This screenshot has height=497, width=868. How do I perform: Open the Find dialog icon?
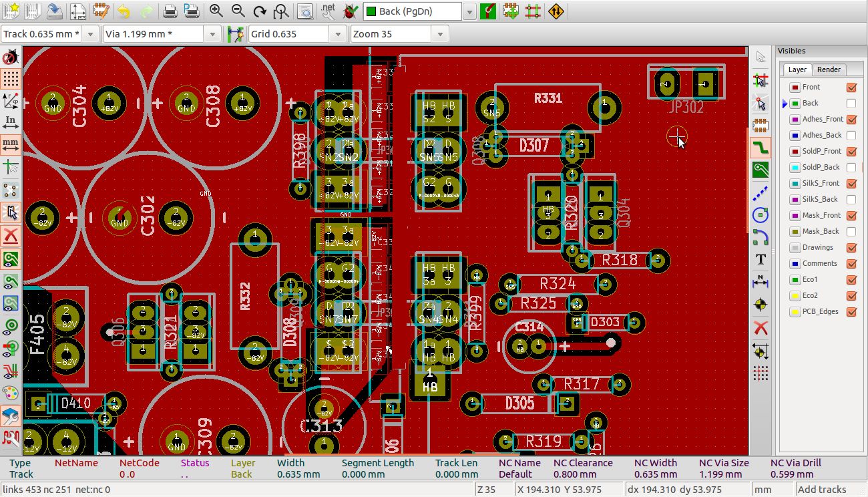[304, 11]
